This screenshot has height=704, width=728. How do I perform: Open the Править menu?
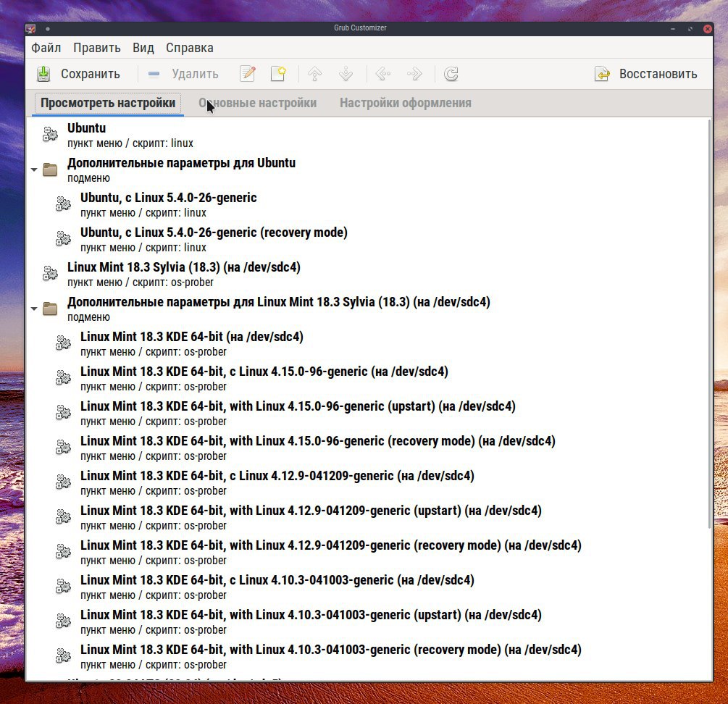[96, 48]
